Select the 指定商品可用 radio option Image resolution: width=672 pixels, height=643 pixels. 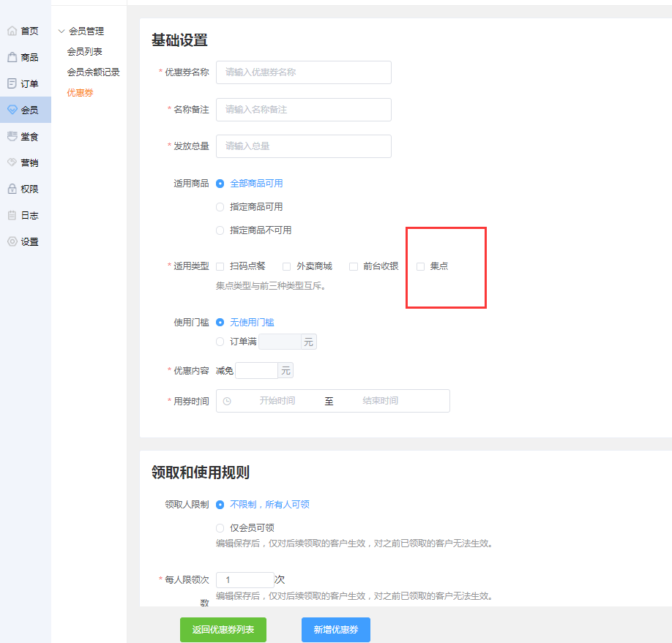(x=220, y=207)
